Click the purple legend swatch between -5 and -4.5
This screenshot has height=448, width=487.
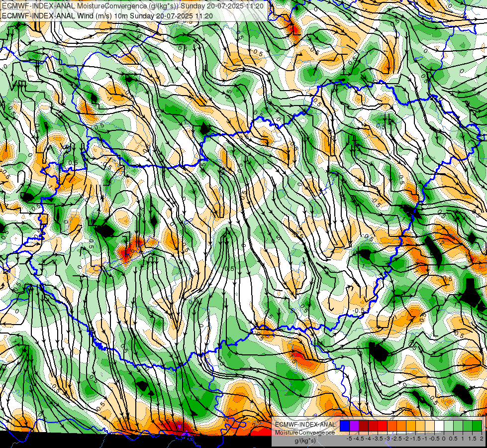(x=354, y=426)
